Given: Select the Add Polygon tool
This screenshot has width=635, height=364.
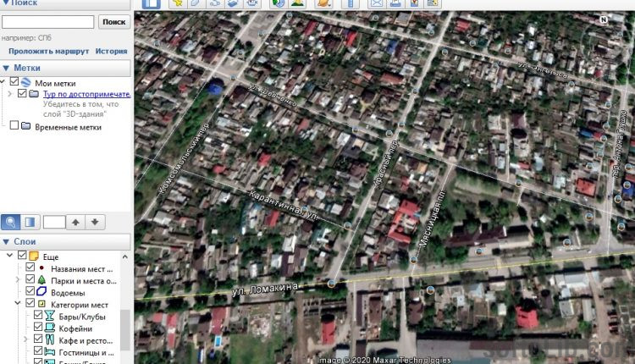Looking at the screenshot, I should (196, 3).
